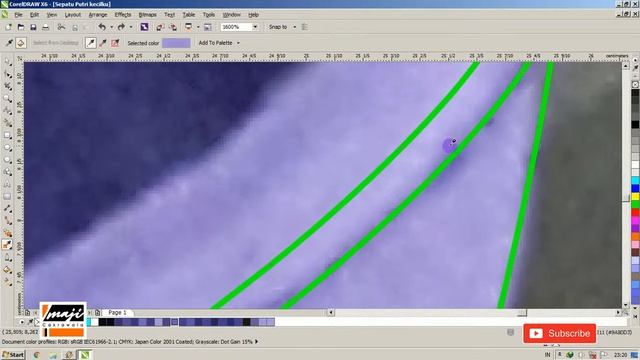The image size is (640, 360).
Task: Pick the red swatch in right palette
Action: (635, 212)
